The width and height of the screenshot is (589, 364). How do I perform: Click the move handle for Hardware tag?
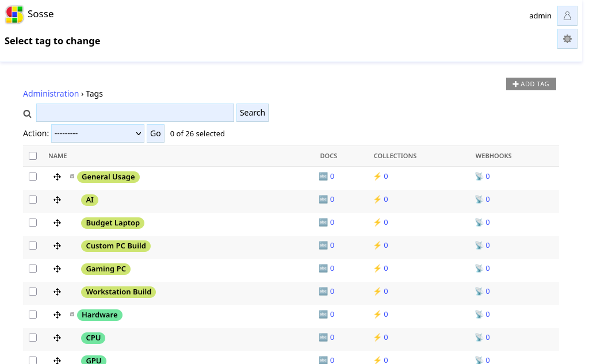[57, 315]
